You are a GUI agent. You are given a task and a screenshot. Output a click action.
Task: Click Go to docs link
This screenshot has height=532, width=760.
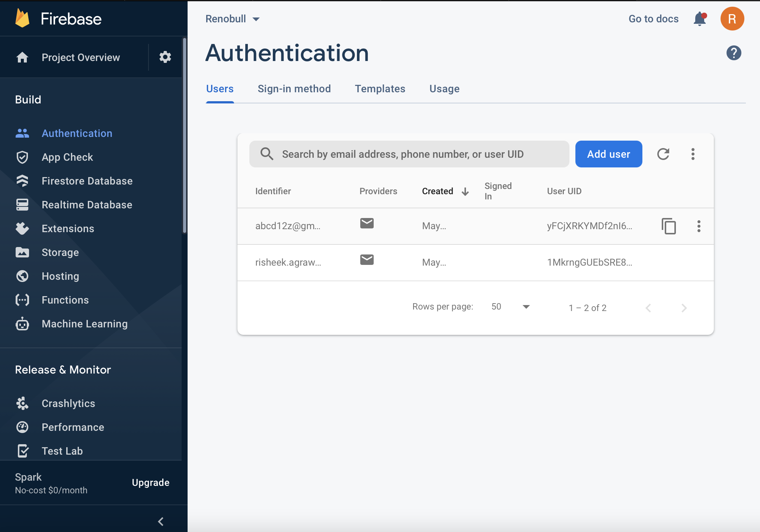click(x=654, y=19)
